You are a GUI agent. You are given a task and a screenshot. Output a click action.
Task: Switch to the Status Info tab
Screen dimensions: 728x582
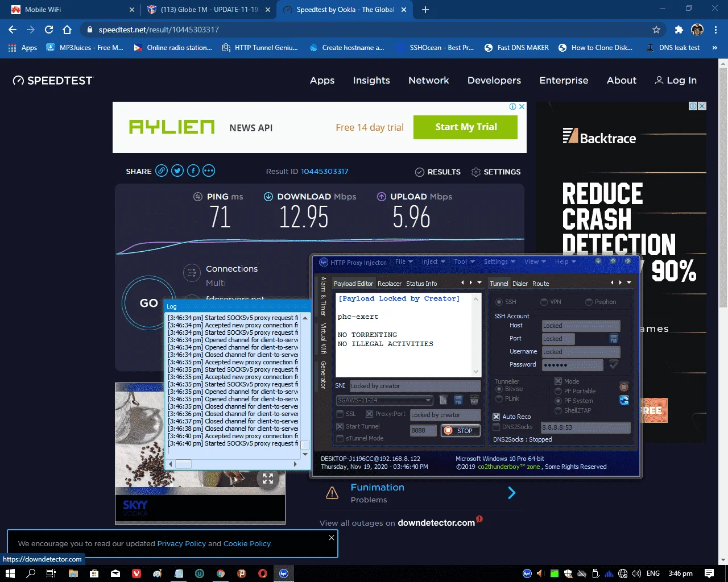click(421, 284)
